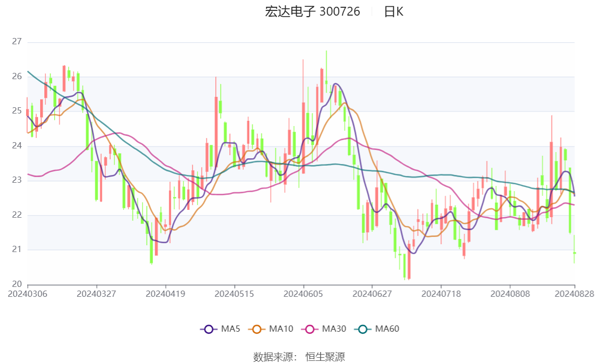Click x-axis date label 20240419
The image size is (598, 364).
[165, 294]
